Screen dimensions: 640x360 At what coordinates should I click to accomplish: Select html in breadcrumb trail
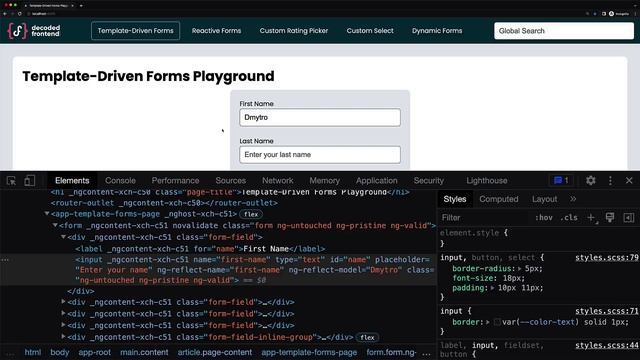click(33, 352)
